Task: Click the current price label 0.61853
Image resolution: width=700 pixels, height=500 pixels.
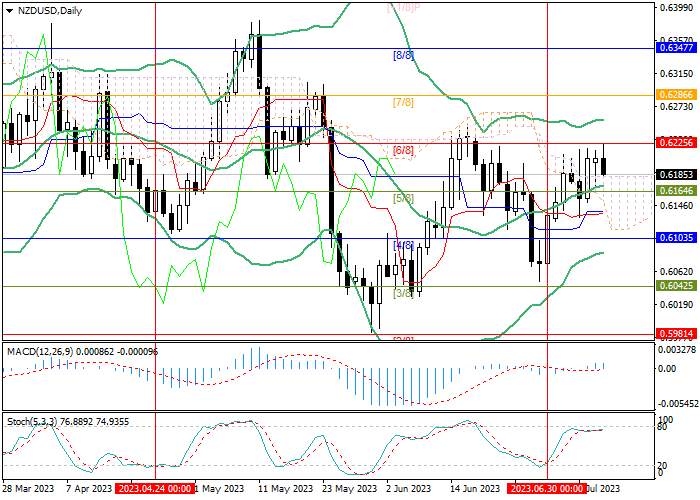Action: point(677,175)
